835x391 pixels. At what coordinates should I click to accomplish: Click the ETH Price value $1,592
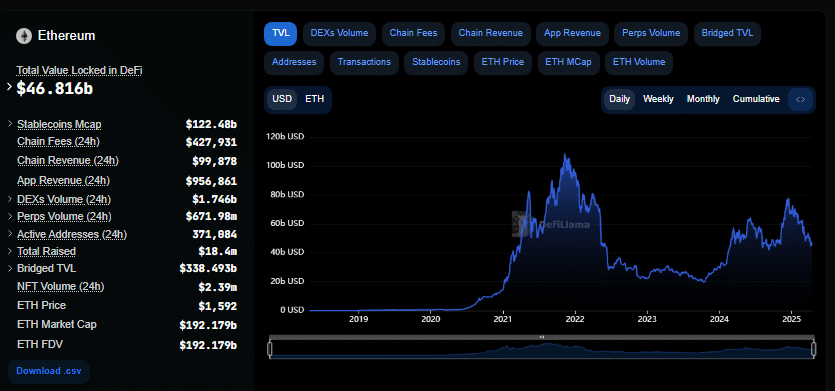point(218,306)
